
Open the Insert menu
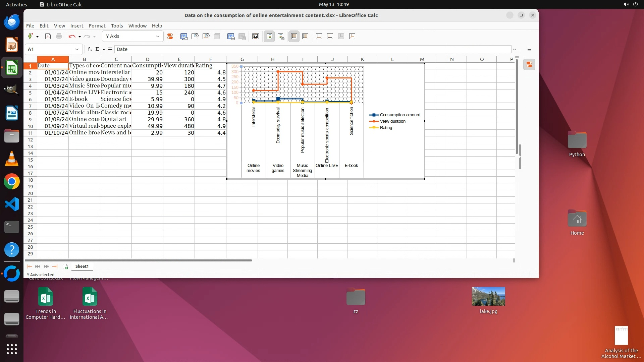point(76,26)
